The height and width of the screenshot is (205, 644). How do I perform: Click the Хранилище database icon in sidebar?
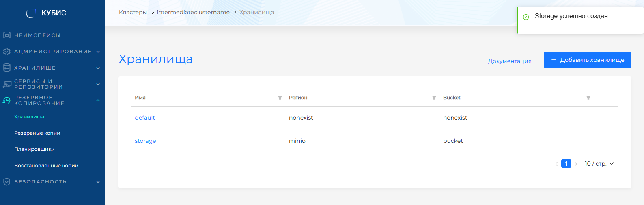click(6, 68)
